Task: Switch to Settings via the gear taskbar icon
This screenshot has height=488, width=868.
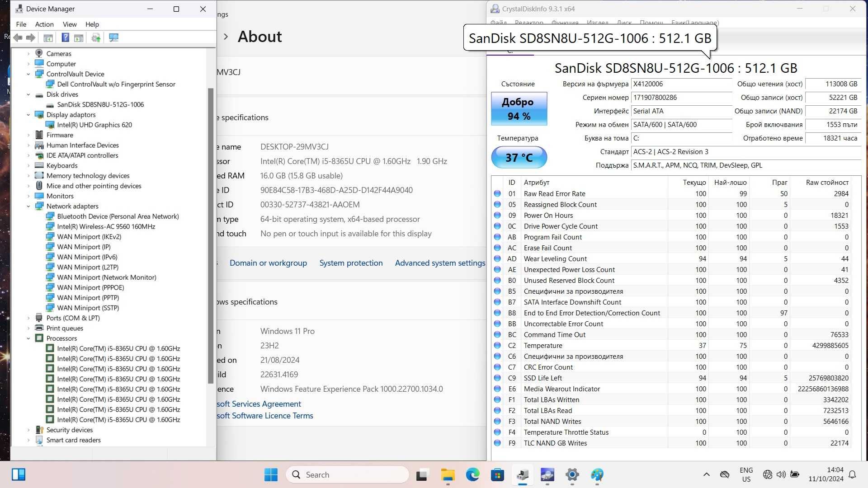Action: 572,474
